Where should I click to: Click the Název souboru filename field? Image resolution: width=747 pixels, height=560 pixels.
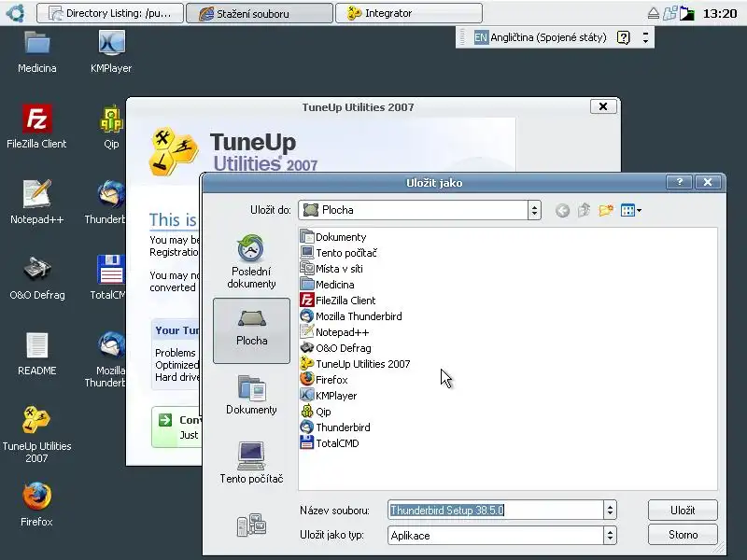(496, 510)
